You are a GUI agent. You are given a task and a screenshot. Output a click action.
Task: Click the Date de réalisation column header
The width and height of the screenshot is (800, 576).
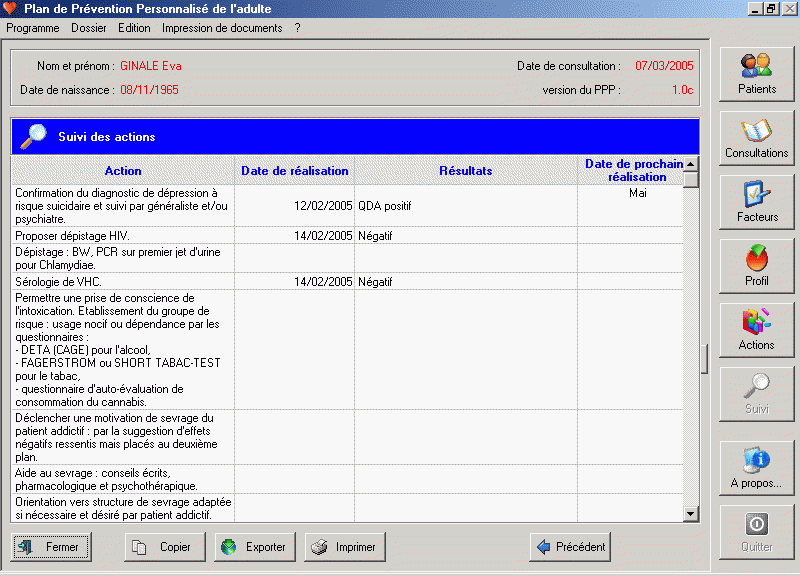point(294,171)
